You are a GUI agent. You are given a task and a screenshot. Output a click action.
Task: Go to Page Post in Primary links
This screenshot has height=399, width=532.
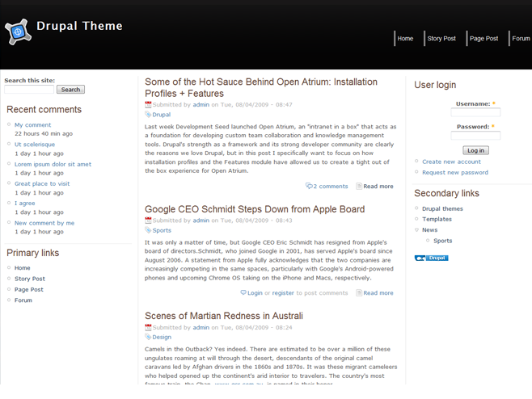point(29,289)
